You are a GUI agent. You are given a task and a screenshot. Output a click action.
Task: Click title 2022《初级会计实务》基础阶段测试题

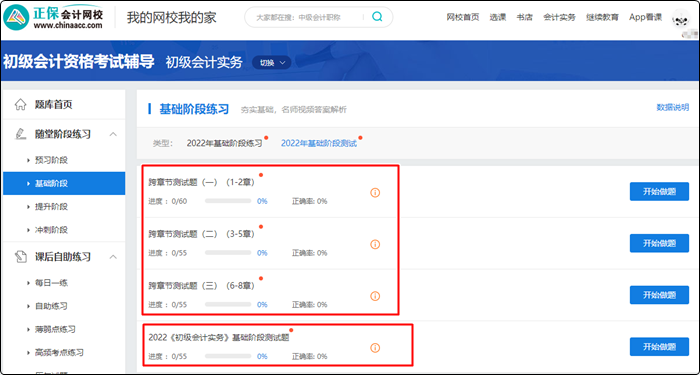(219, 338)
